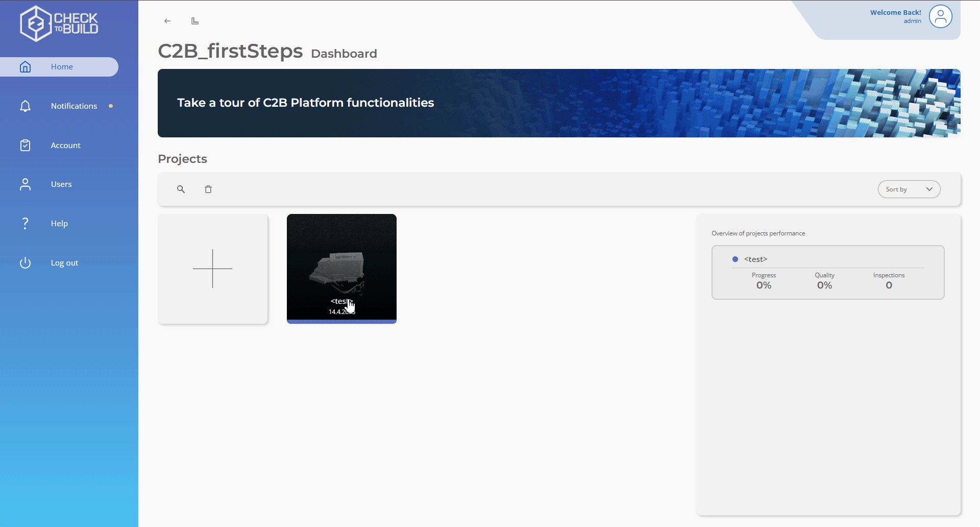Click the orange notification indicator dot
This screenshot has height=527, width=980.
[x=111, y=106]
